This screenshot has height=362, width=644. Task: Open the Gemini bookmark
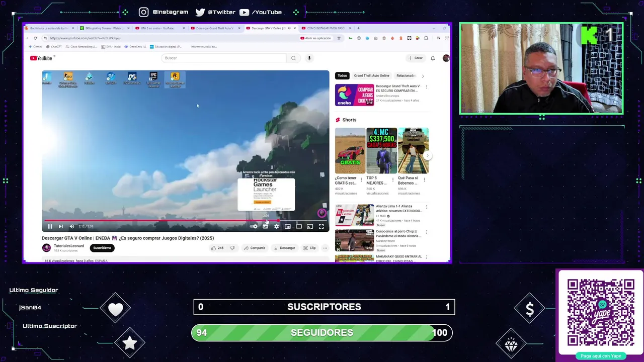point(35,47)
